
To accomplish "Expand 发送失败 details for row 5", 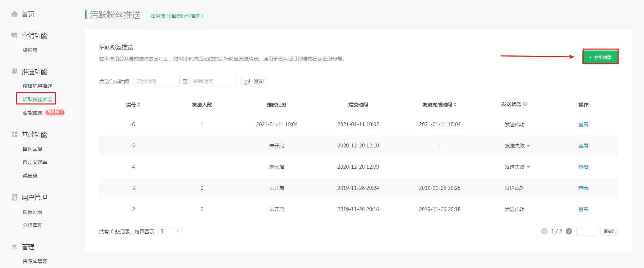I will coord(528,146).
